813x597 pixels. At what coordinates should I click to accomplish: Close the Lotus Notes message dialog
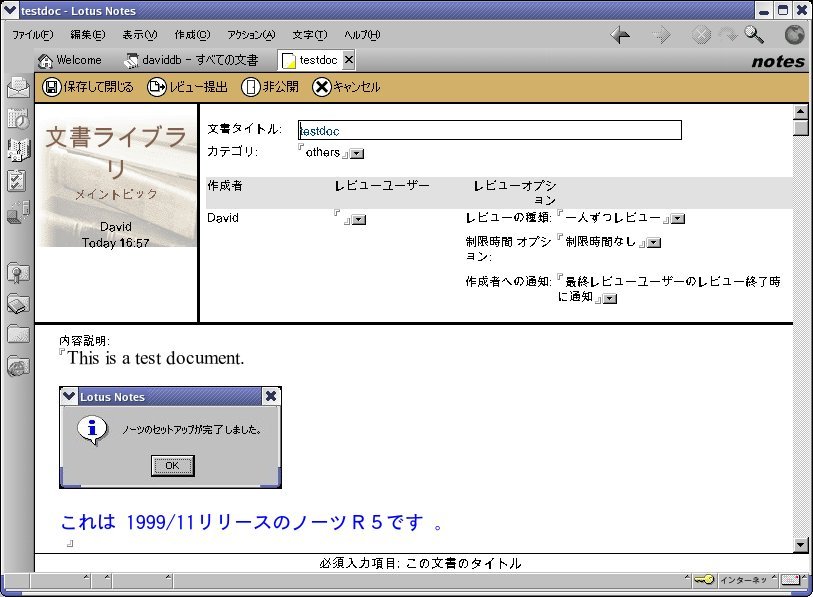point(271,396)
